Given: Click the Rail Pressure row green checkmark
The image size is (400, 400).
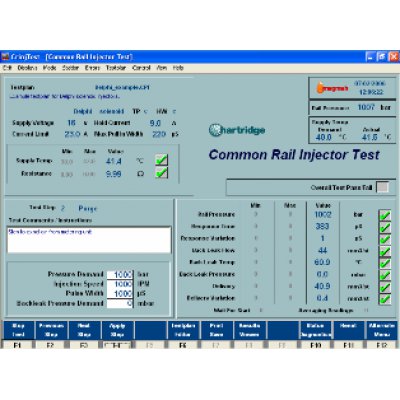Looking at the screenshot, I should [x=385, y=215].
